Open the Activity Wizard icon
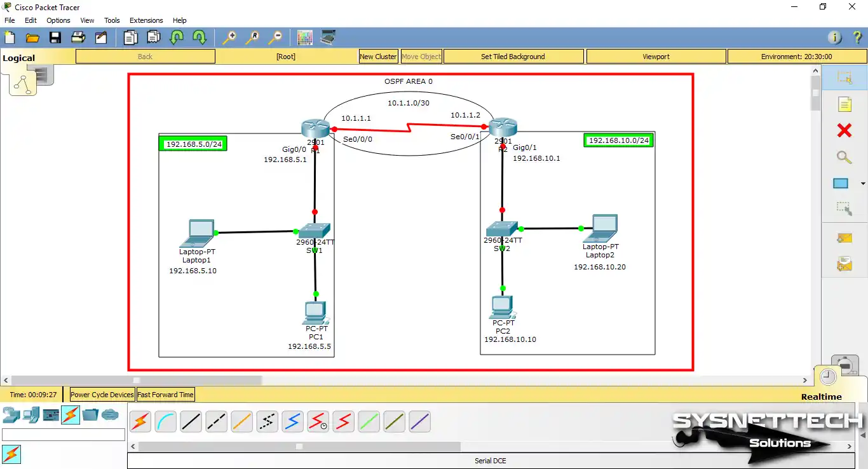The image size is (868, 469). click(x=101, y=37)
